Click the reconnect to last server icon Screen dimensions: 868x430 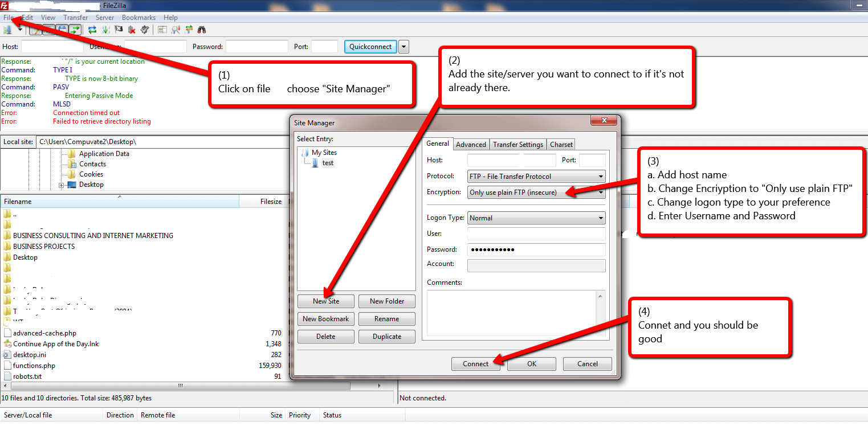(145, 29)
